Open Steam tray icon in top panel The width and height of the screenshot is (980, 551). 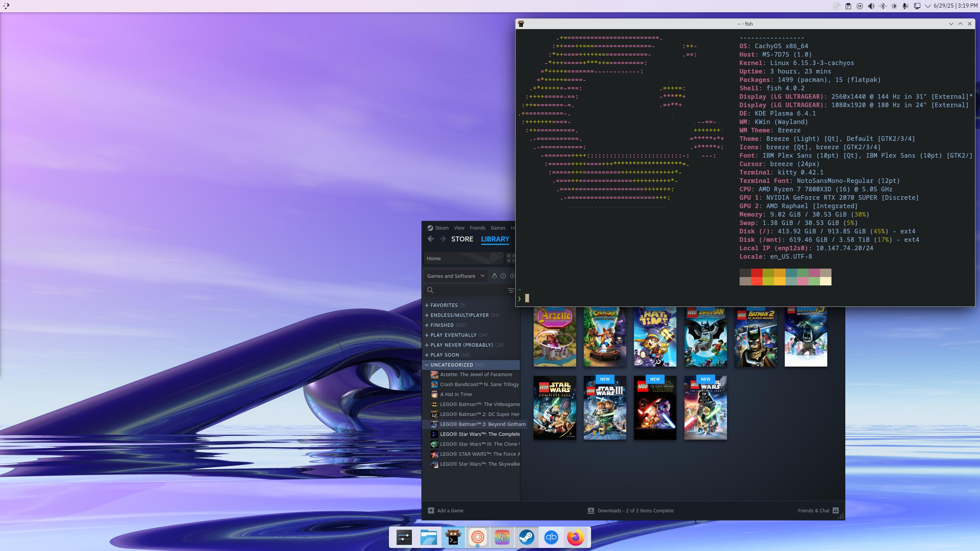(837, 6)
